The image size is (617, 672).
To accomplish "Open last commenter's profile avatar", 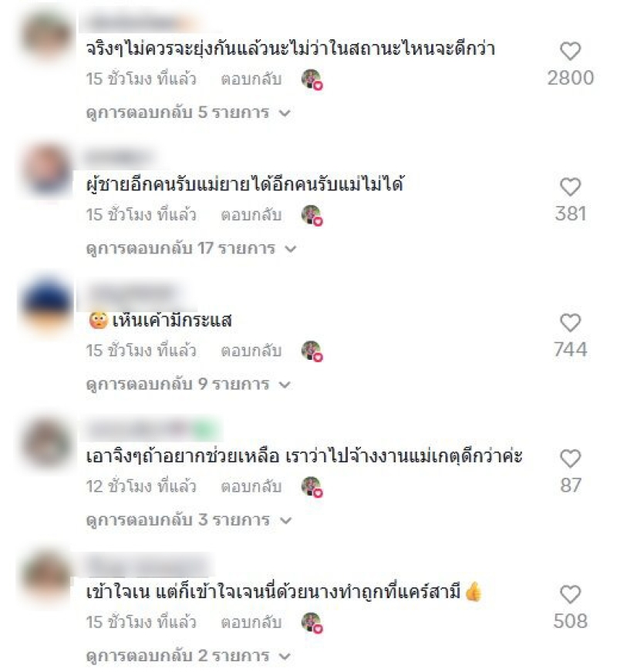I will pos(46,576).
